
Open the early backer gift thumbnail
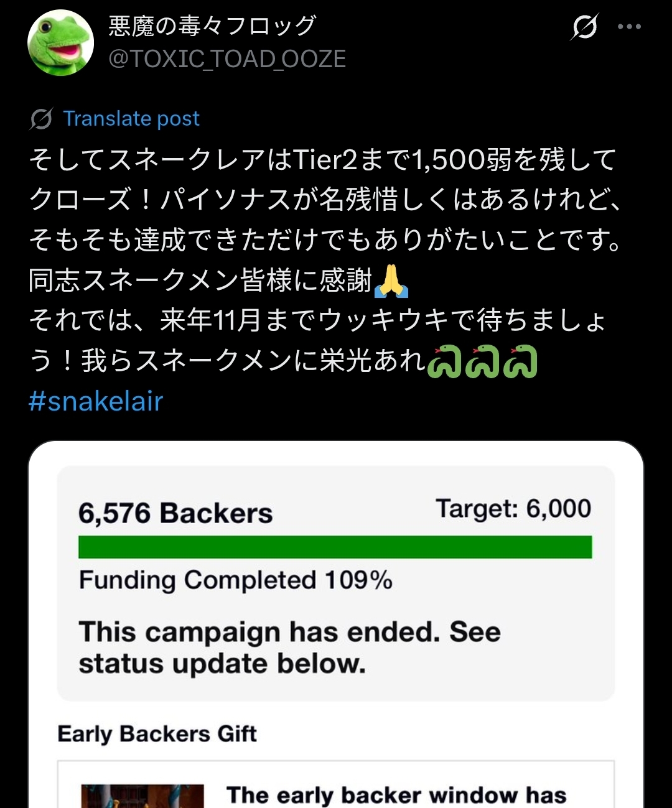(x=142, y=796)
